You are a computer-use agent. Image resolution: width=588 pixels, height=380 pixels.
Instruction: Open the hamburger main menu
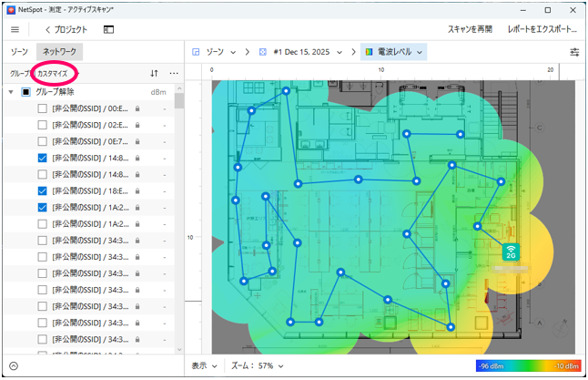click(15, 29)
